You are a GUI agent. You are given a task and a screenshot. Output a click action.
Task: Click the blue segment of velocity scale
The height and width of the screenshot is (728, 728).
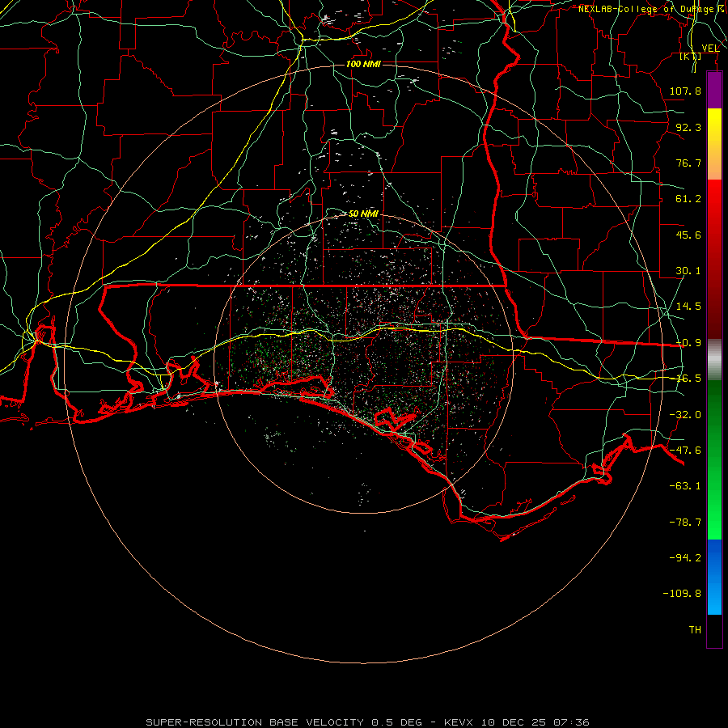click(x=714, y=577)
